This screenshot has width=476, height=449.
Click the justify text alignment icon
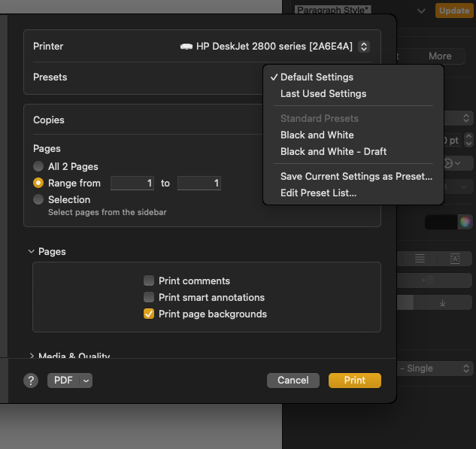420,258
